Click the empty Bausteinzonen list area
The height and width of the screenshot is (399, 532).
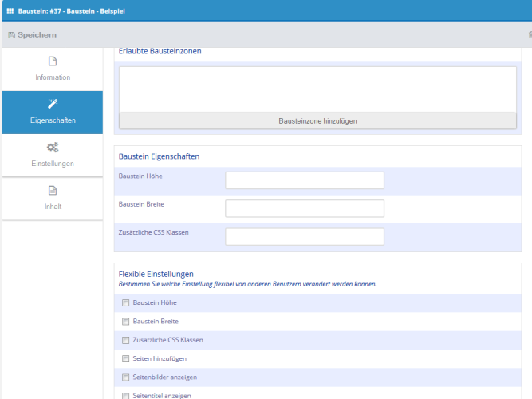point(318,89)
